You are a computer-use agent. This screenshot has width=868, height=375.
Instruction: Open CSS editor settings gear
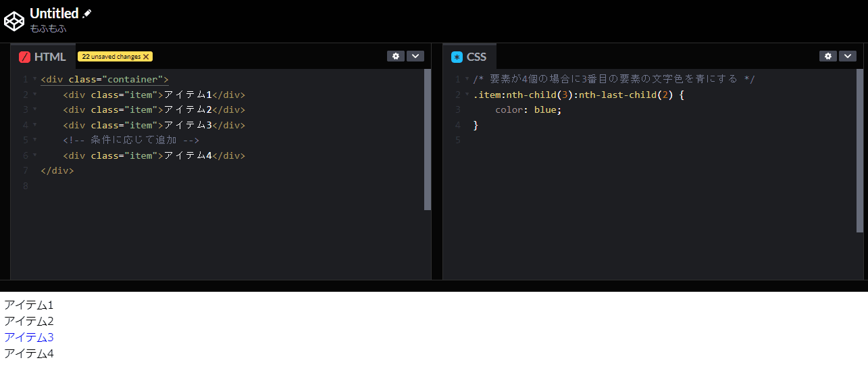(x=827, y=56)
